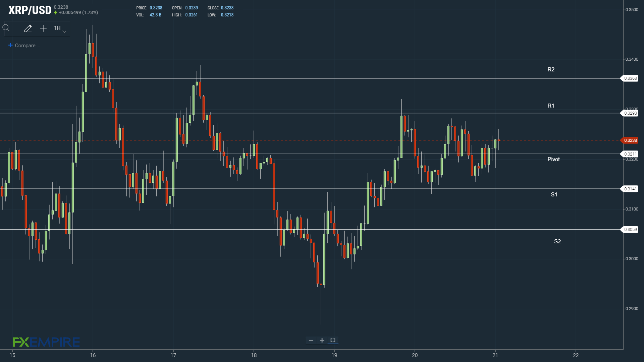
Task: Click the OPEN 0.3239 value
Action: 192,8
